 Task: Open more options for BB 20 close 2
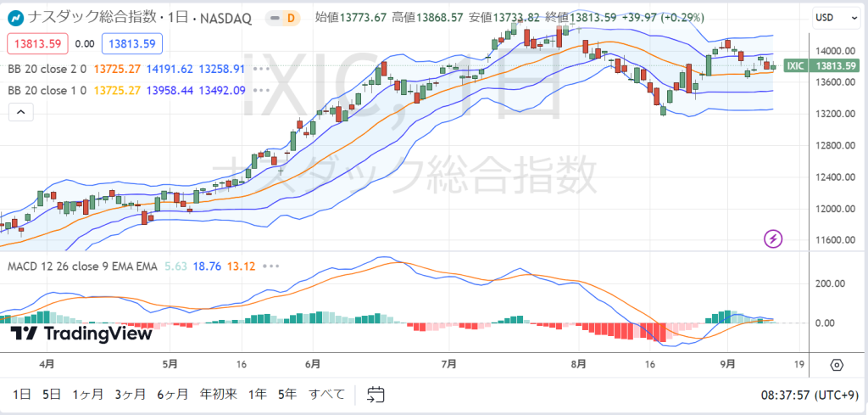[x=261, y=70]
